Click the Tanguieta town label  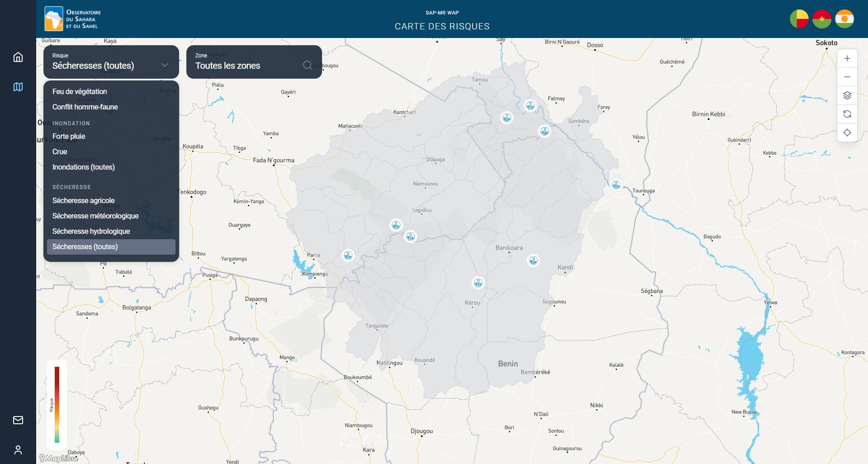[x=377, y=326]
